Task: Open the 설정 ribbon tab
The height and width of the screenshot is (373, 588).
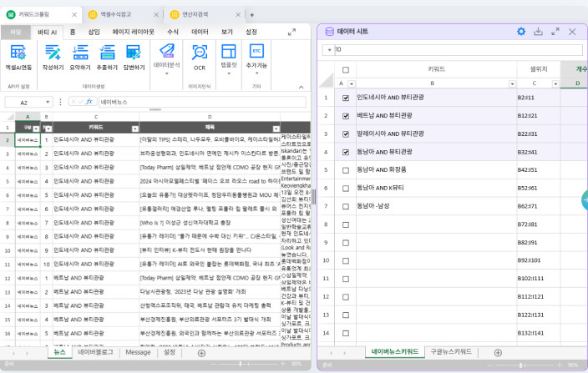Action: (x=251, y=33)
